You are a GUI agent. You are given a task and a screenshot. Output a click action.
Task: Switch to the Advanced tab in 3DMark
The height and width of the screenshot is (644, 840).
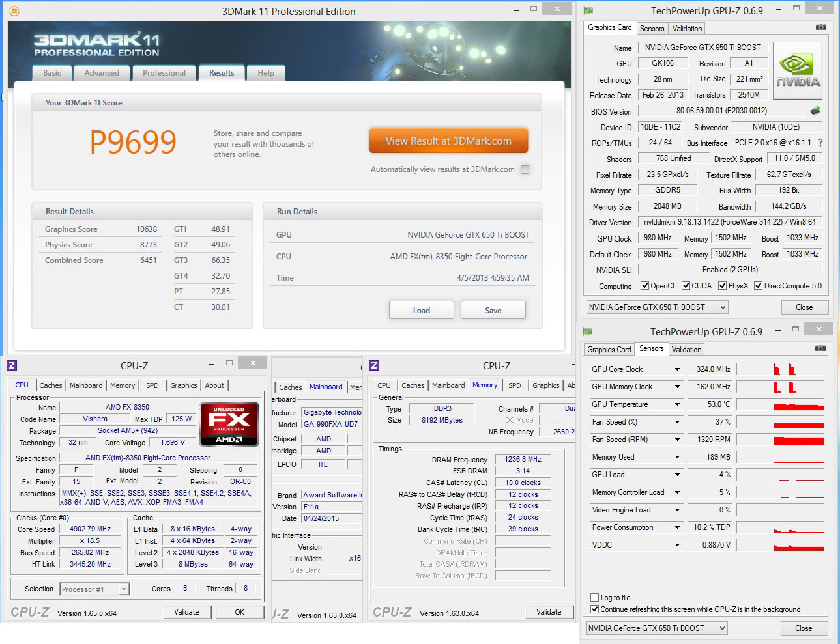pyautogui.click(x=102, y=73)
